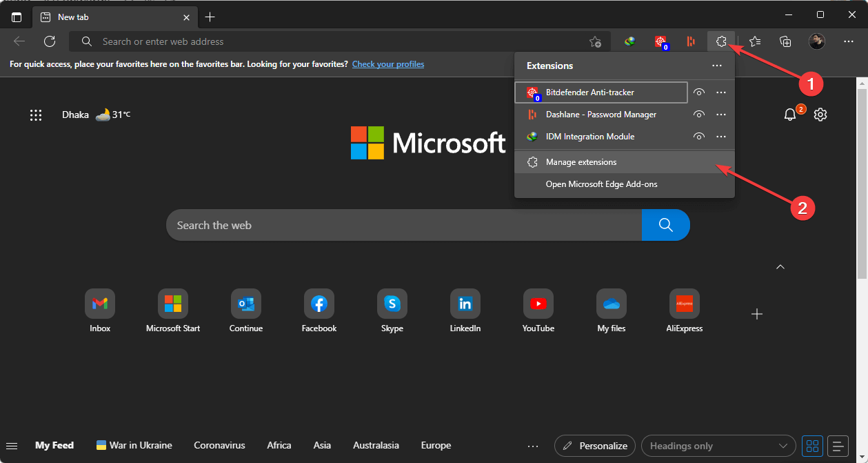
Task: Click the Extensions puzzle icon in toolbar
Action: tap(721, 41)
